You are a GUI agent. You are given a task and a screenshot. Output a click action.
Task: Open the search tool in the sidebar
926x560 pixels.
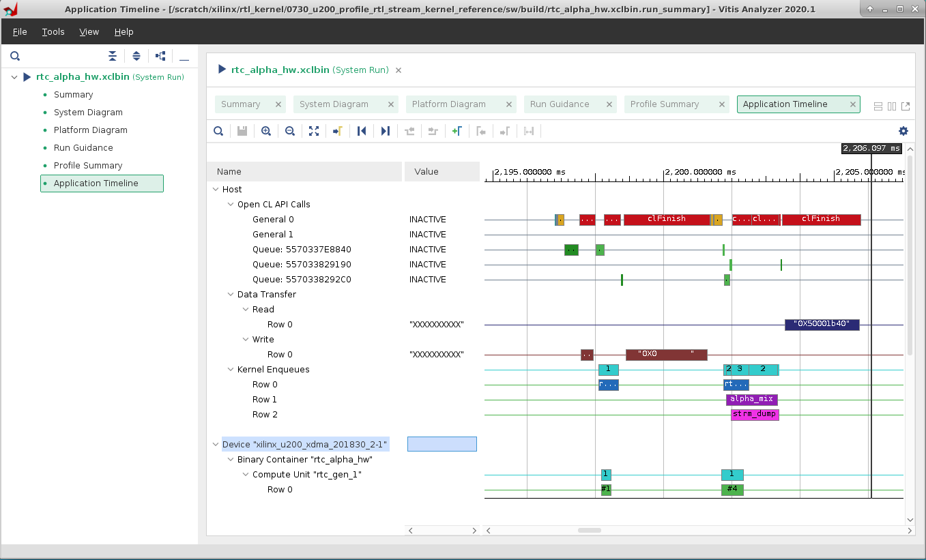pyautogui.click(x=15, y=56)
